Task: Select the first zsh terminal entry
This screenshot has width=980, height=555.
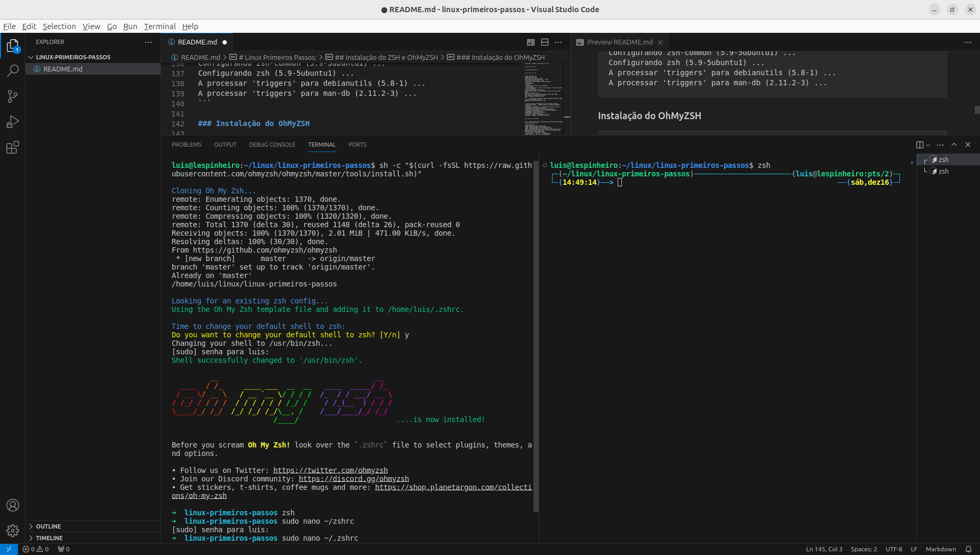Action: coord(948,159)
